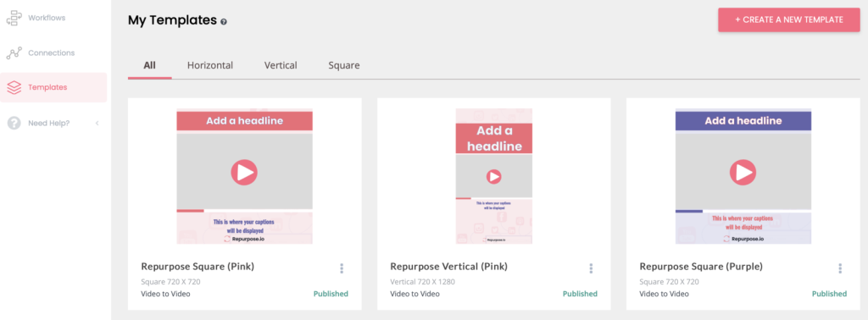Screen dimensions: 868x320
Task: Click progress bar in Square (Purple) preview
Action: click(743, 211)
